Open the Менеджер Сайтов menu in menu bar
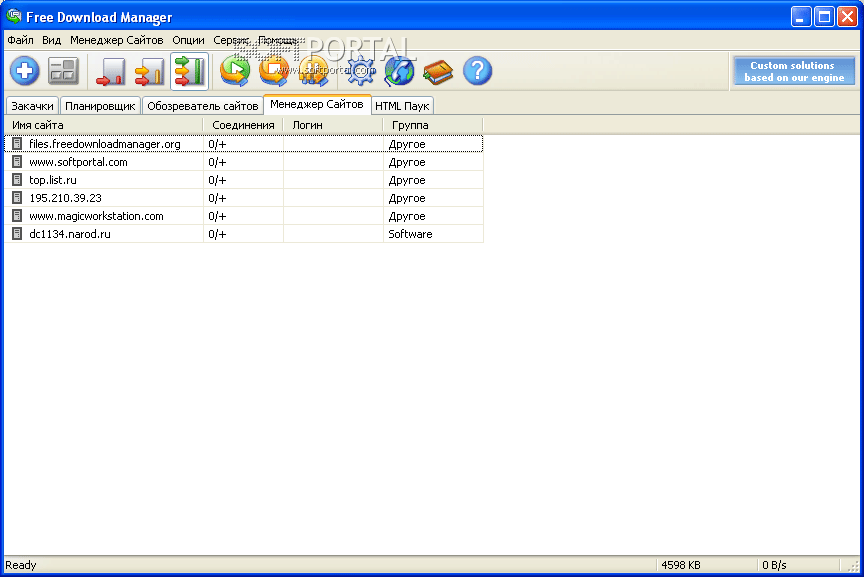 (x=116, y=40)
